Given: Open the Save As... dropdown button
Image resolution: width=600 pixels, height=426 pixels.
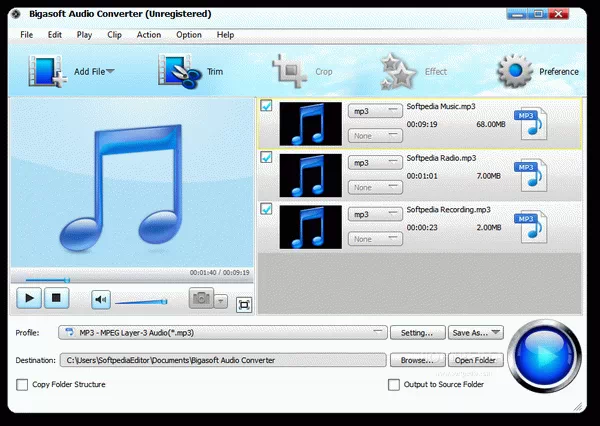Looking at the screenshot, I should coord(476,333).
